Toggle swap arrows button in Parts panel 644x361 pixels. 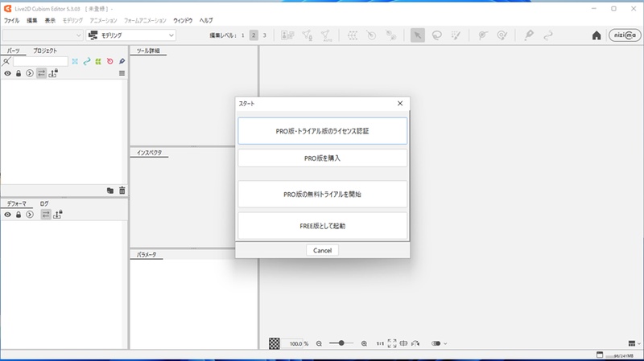(42, 73)
